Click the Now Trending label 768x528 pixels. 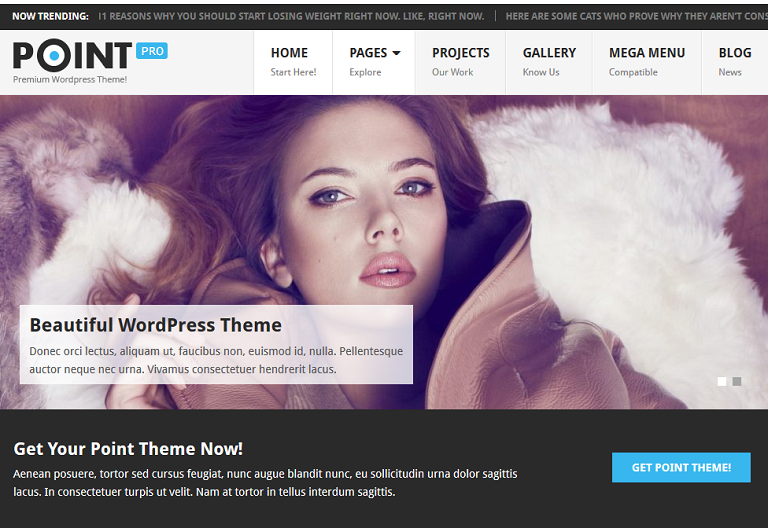[50, 16]
